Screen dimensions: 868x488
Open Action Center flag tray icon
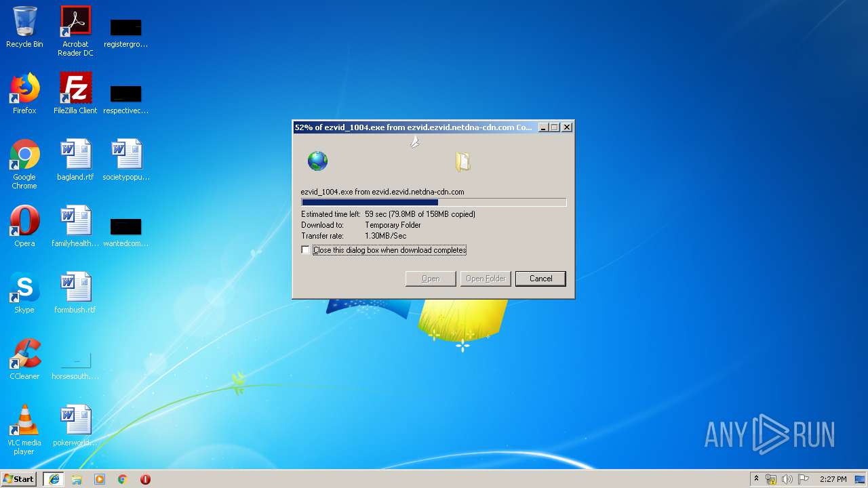pos(804,479)
